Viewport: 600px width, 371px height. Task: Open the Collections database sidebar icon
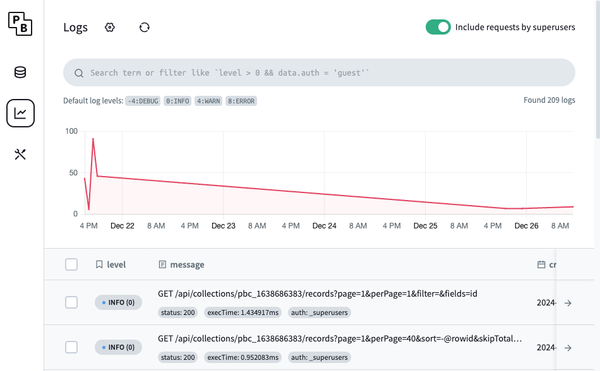[x=20, y=72]
